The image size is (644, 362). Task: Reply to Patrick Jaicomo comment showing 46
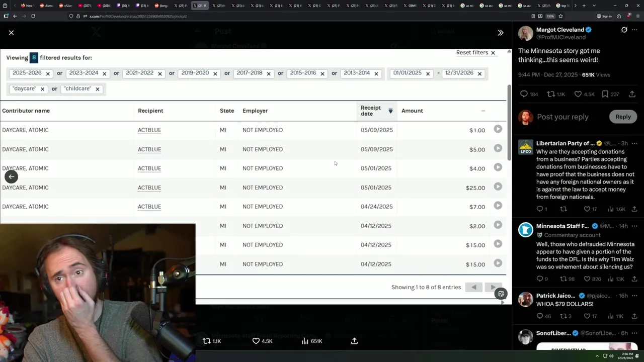[540, 316]
